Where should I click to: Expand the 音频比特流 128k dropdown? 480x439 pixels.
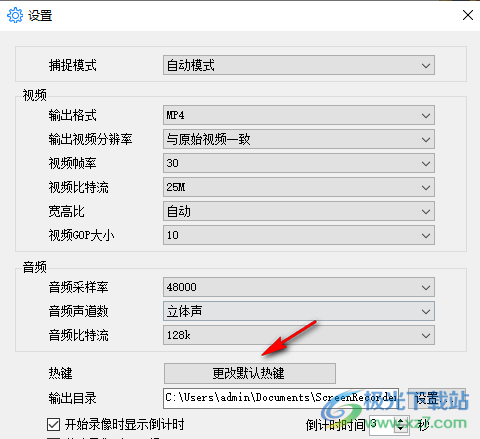click(x=299, y=335)
